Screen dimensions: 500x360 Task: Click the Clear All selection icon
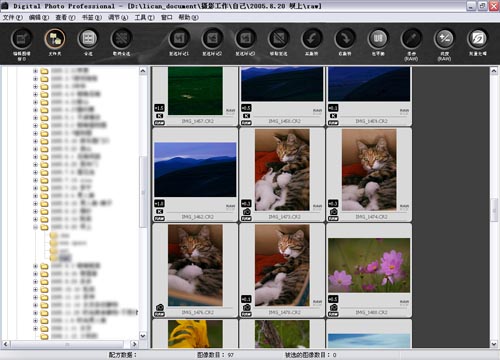[121, 39]
